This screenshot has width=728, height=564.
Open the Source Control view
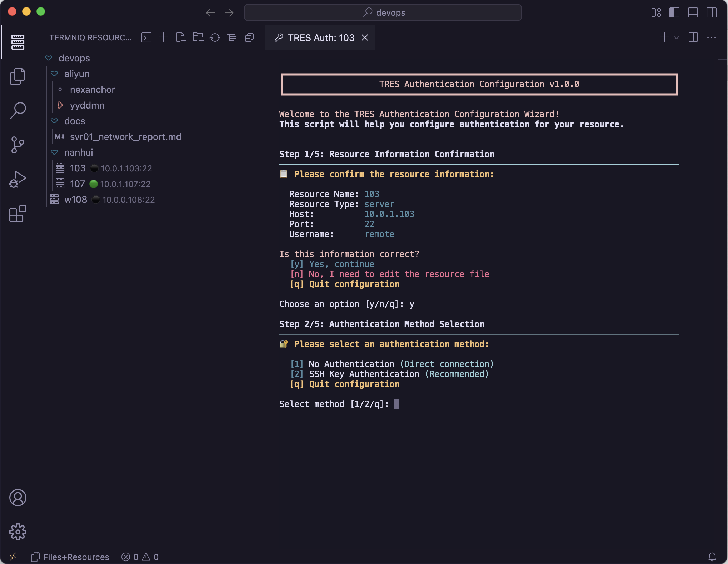[18, 145]
